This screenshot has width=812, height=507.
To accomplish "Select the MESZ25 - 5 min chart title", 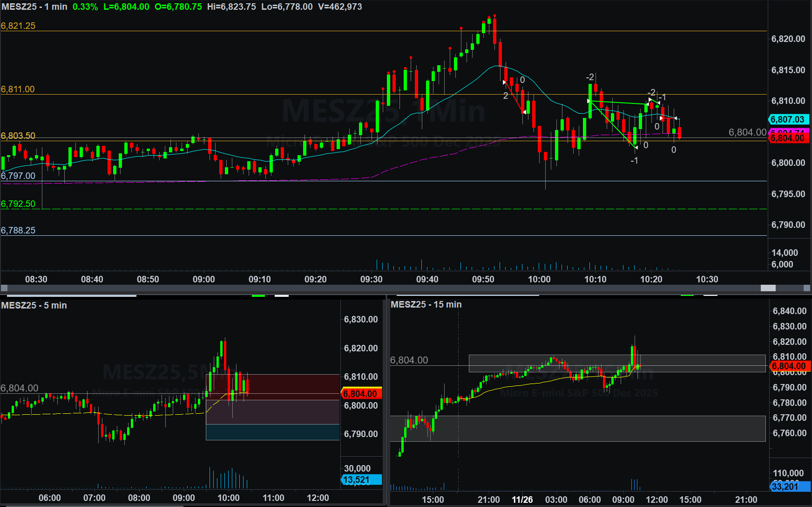I will (x=34, y=305).
